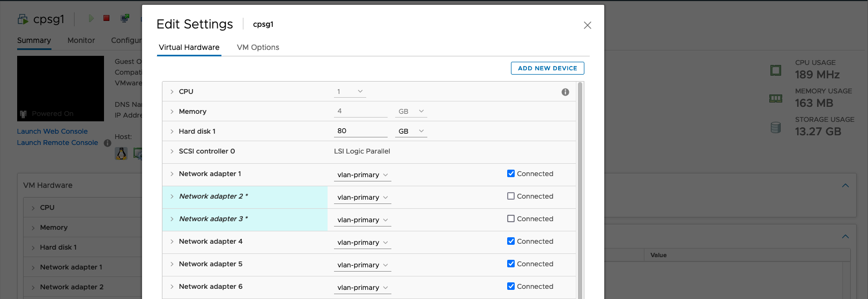Open Network adapter 4 vlan-primary dropdown
The height and width of the screenshot is (299, 868).
(x=362, y=243)
